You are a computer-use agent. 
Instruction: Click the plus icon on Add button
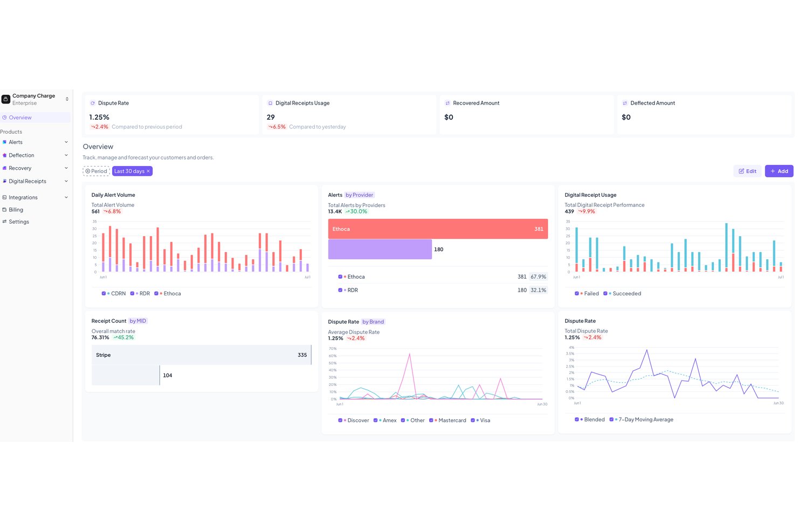tap(773, 171)
